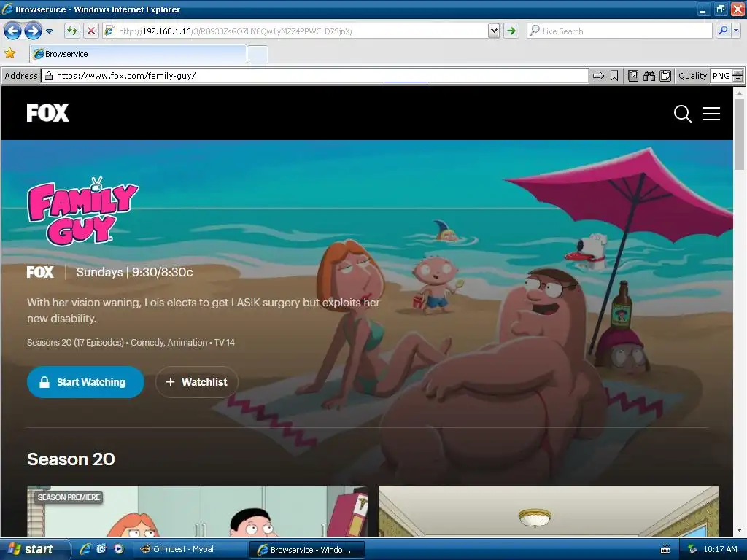
Task: Click the IE Refresh button
Action: pyautogui.click(x=72, y=31)
